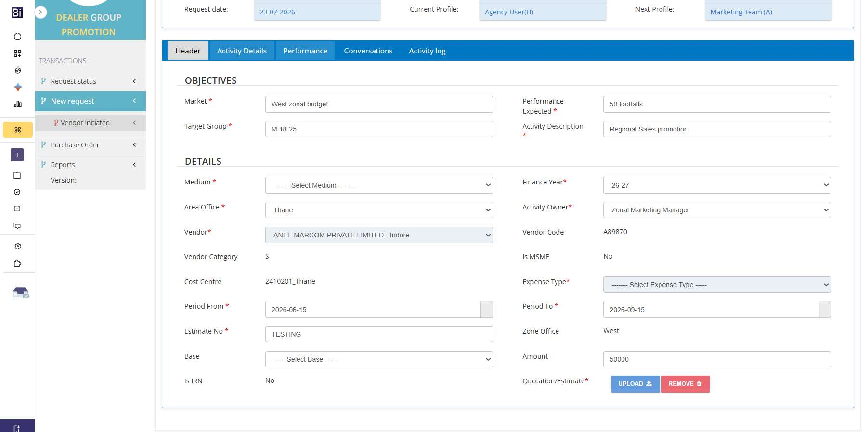Click the colorful four-point star icon
868x432 pixels.
(18, 87)
